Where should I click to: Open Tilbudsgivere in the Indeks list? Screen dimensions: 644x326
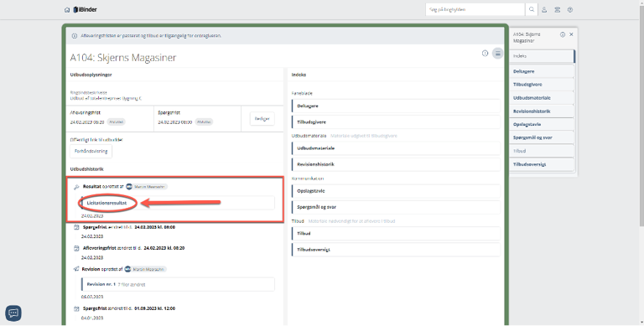(396, 122)
